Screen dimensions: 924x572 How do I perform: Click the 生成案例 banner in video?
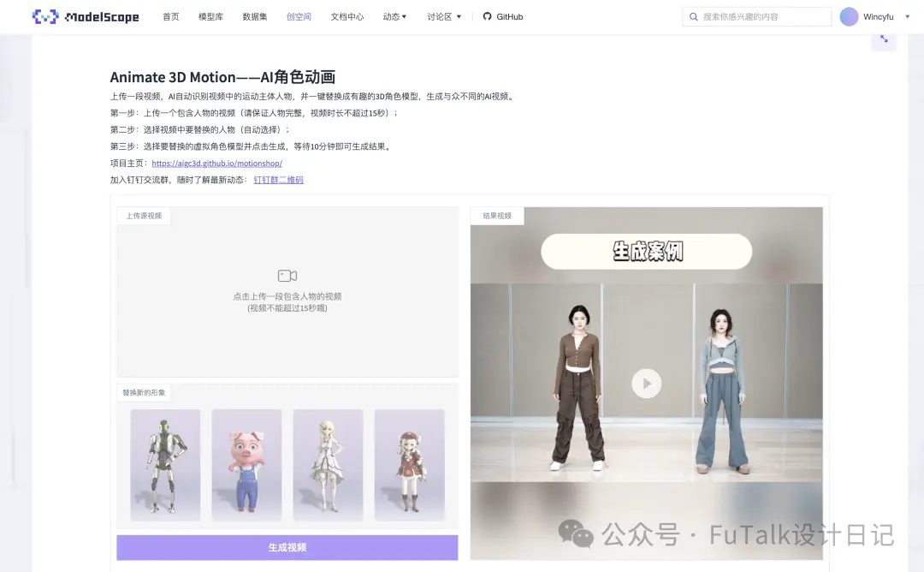click(647, 251)
